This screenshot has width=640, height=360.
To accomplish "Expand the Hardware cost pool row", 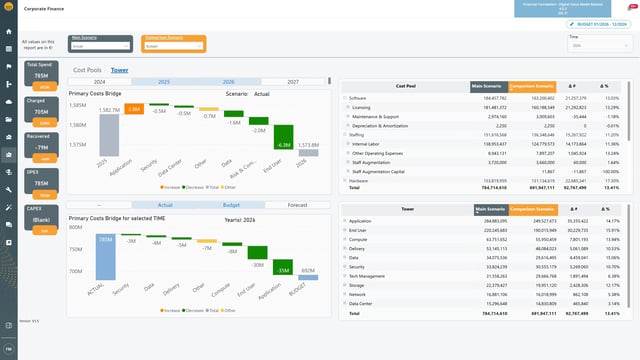I will (x=345, y=180).
